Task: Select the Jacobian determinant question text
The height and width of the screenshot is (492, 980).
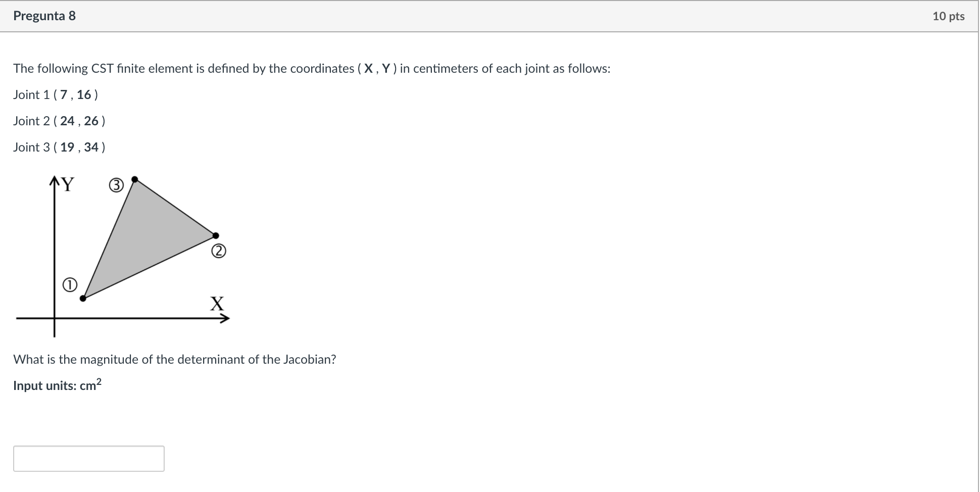Action: (175, 359)
